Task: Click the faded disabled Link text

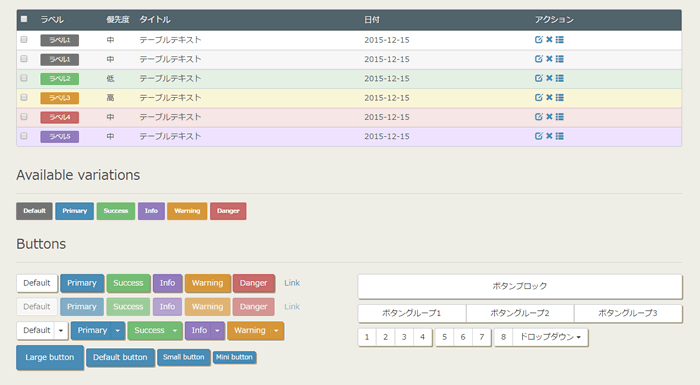Action: [292, 307]
